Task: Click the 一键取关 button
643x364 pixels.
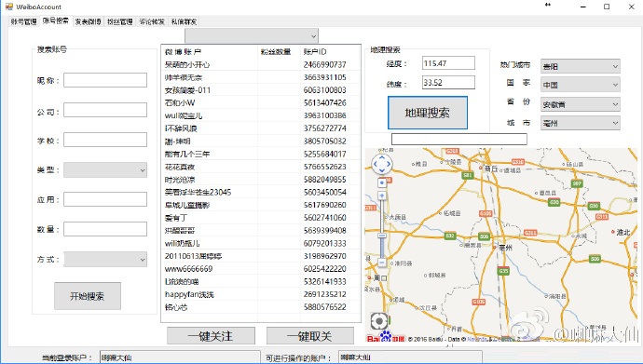Action: pos(310,336)
